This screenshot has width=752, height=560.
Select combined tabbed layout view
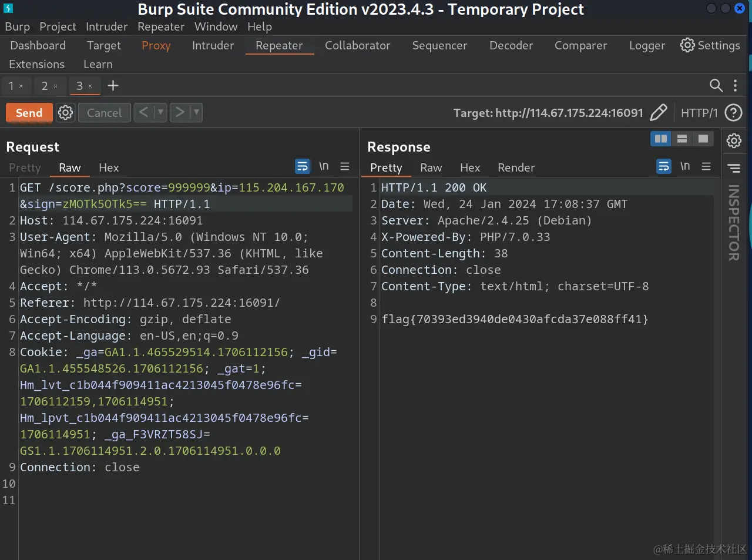pos(703,139)
